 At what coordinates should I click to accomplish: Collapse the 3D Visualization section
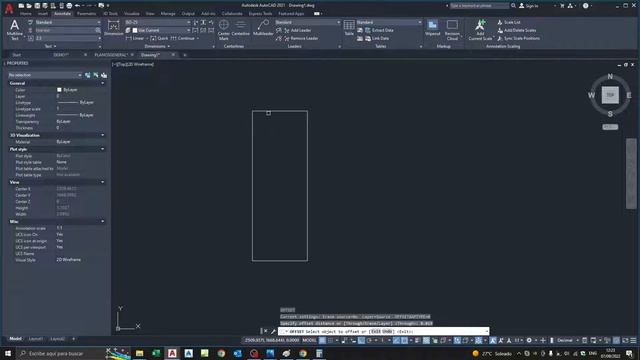102,135
